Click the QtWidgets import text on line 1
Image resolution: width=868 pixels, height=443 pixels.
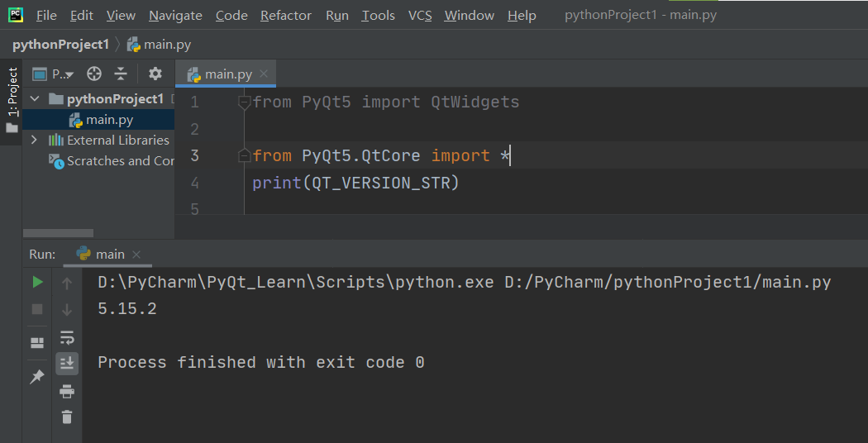click(x=475, y=102)
